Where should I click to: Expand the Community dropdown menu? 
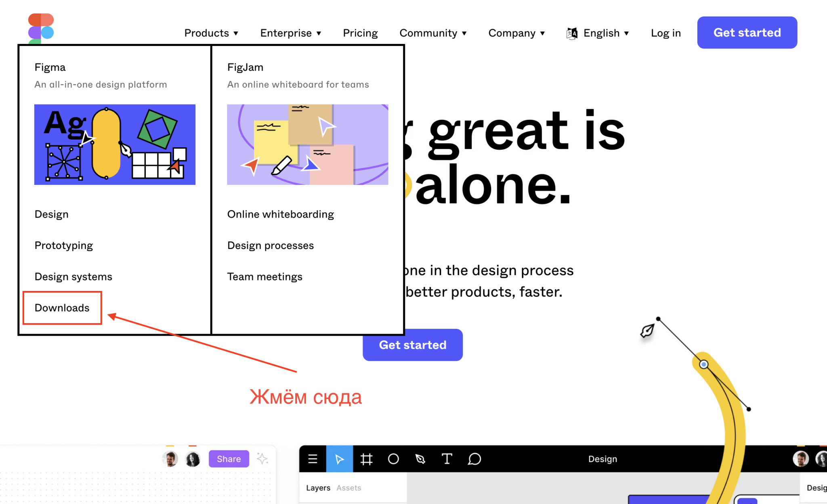click(434, 32)
